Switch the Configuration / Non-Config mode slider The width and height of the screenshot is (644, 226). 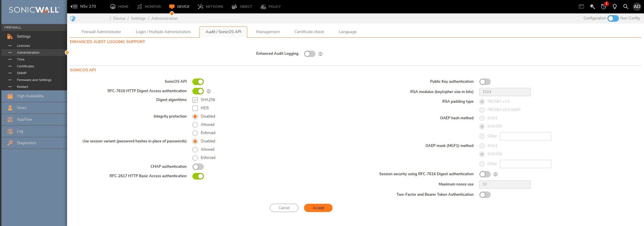click(613, 18)
